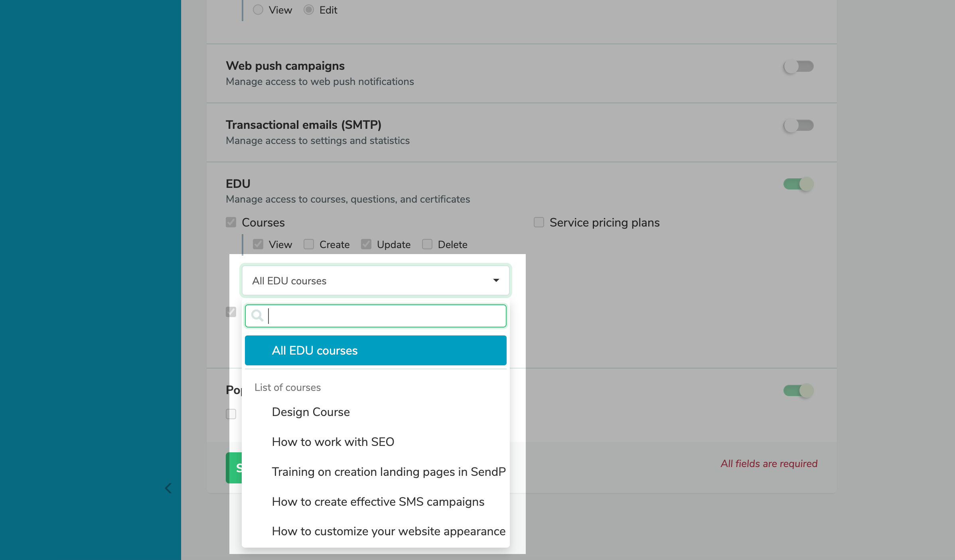Turn off the toggle below EDU section
Screen dimensions: 955x560
pyautogui.click(x=798, y=390)
